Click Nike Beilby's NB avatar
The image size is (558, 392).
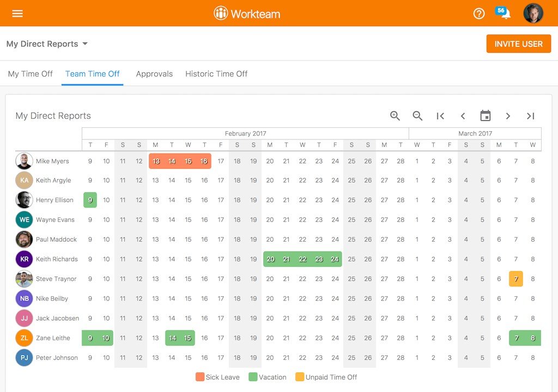point(24,298)
